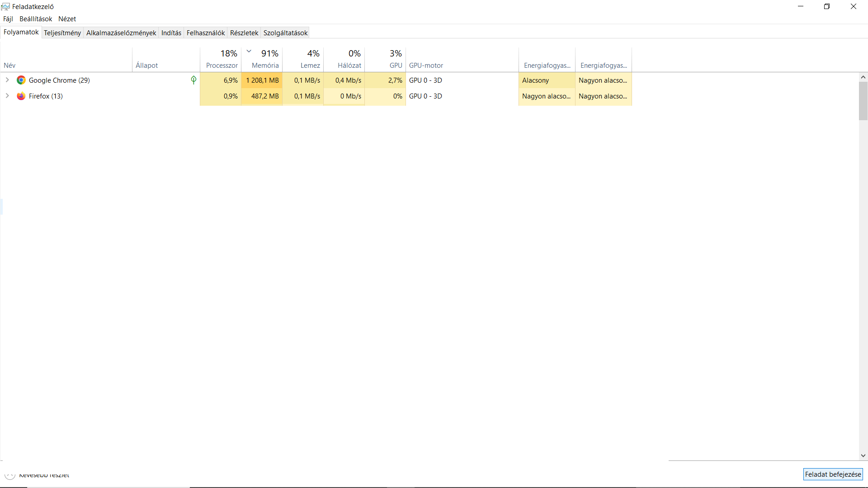Click the Google Chrome process icon
The height and width of the screenshot is (488, 868).
click(21, 80)
